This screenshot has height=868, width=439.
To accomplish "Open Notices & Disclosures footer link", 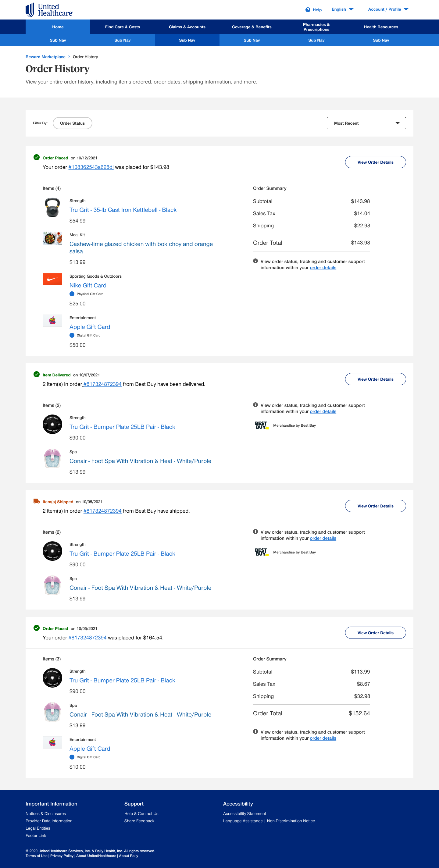I will (x=45, y=813).
